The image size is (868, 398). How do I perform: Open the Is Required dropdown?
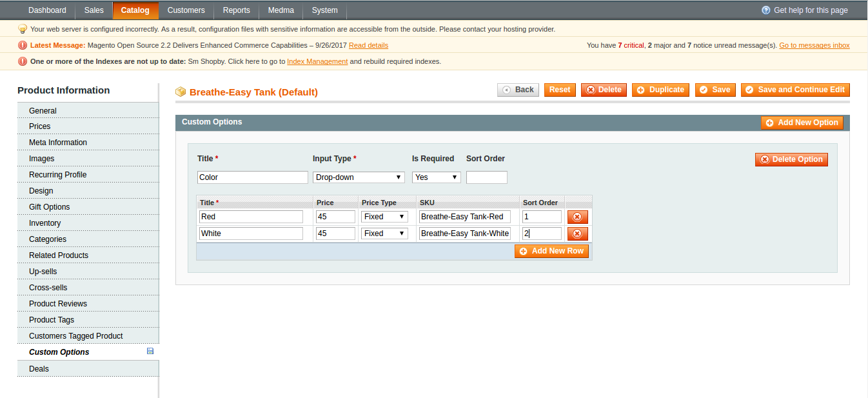click(436, 177)
